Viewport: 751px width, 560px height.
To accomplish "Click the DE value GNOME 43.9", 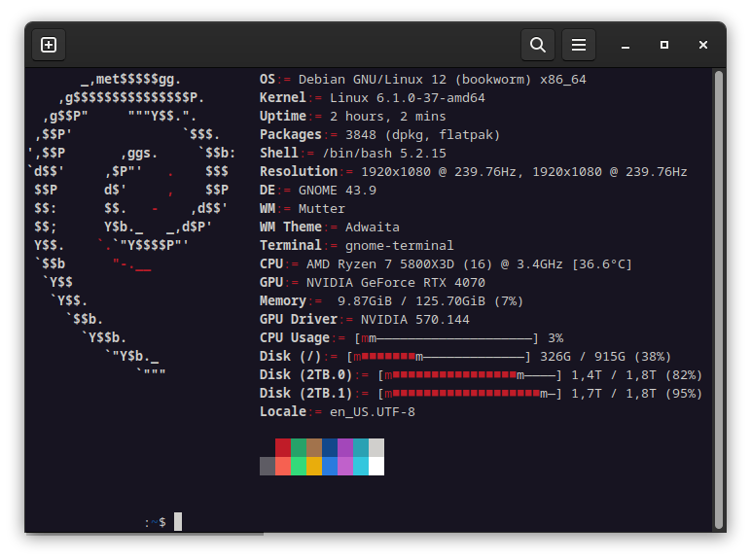I will [338, 191].
